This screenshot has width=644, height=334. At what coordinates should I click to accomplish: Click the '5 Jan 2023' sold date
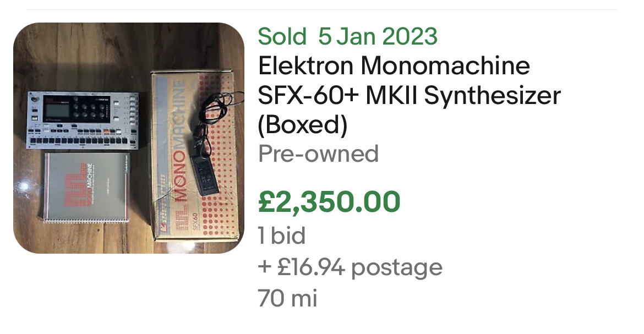[378, 37]
